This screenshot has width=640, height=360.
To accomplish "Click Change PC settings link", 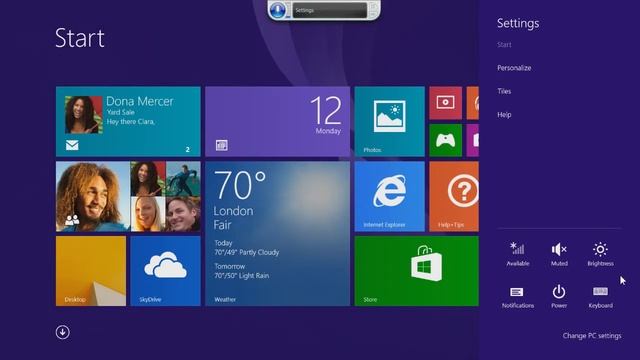I will [592, 336].
